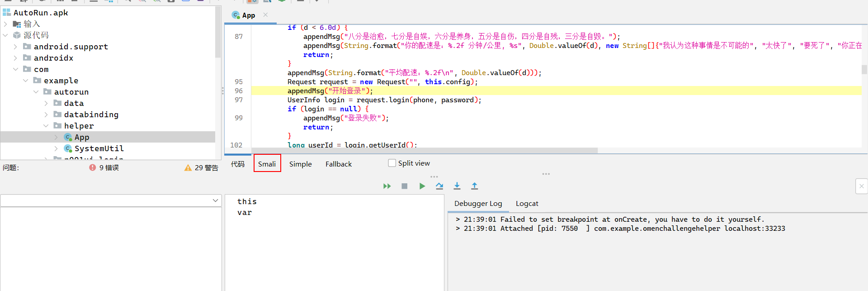Click the 9 错误 error indicator icon
868x291 pixels.
click(x=93, y=167)
